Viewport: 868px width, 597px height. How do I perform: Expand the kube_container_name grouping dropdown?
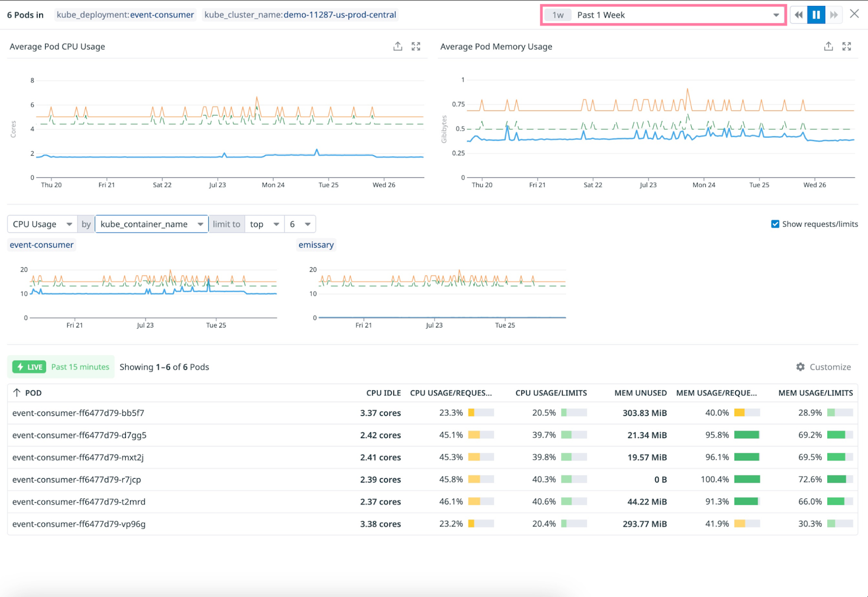[x=151, y=224]
